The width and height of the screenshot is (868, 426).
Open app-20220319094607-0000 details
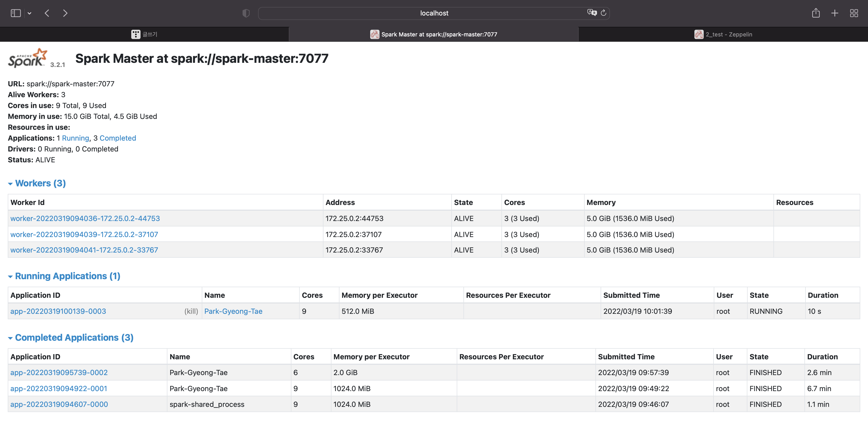59,404
